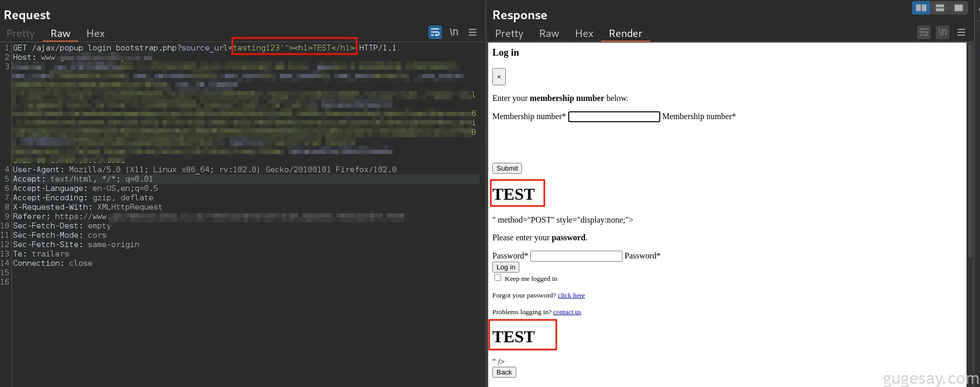980x387 pixels.
Task: Switch Response view to Raw tab
Action: (549, 33)
